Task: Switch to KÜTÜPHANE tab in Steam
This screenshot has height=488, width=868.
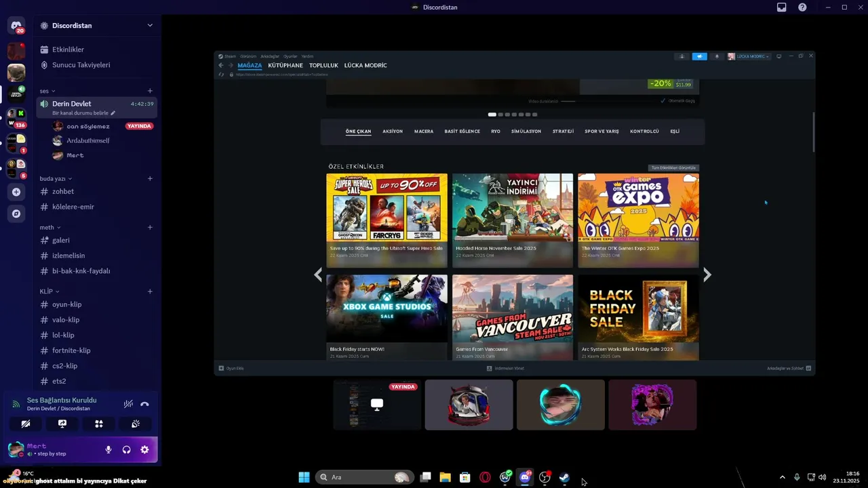Action: tap(285, 65)
